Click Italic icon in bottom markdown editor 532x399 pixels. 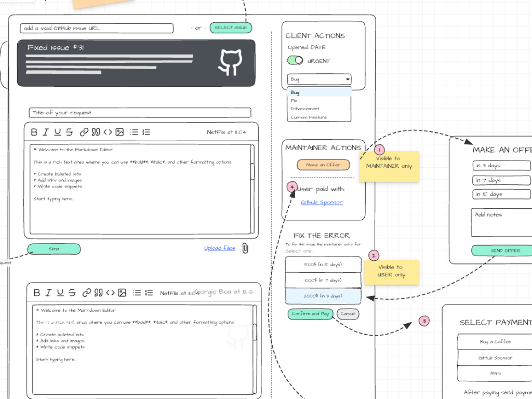[x=48, y=292]
